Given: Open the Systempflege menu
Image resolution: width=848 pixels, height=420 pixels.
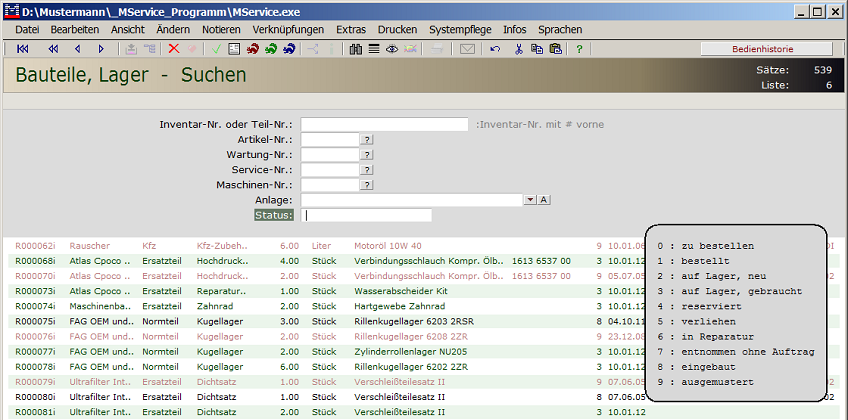Looking at the screenshot, I should (459, 30).
